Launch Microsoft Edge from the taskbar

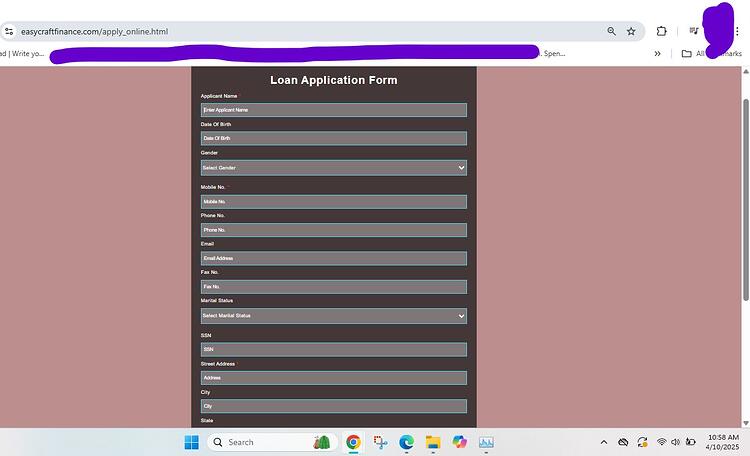coord(406,442)
